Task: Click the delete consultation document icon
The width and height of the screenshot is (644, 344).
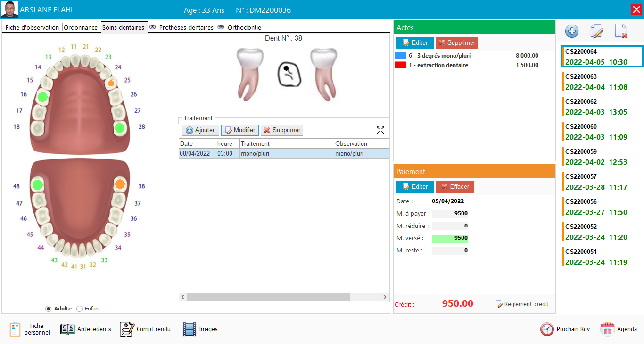Action: (621, 32)
